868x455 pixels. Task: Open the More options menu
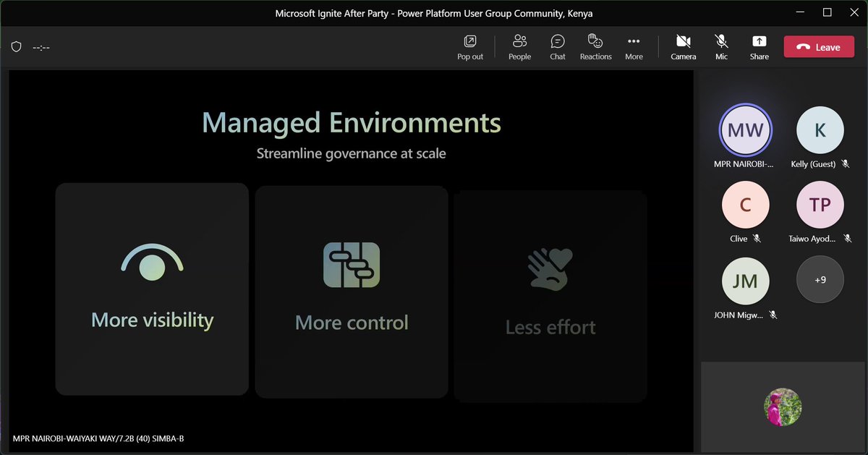[x=634, y=47]
